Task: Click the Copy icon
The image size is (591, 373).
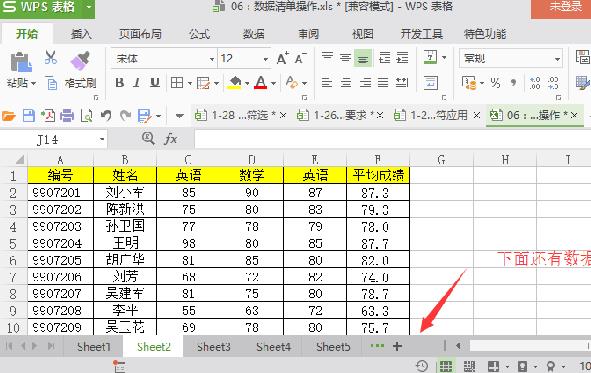Action: tap(51, 83)
